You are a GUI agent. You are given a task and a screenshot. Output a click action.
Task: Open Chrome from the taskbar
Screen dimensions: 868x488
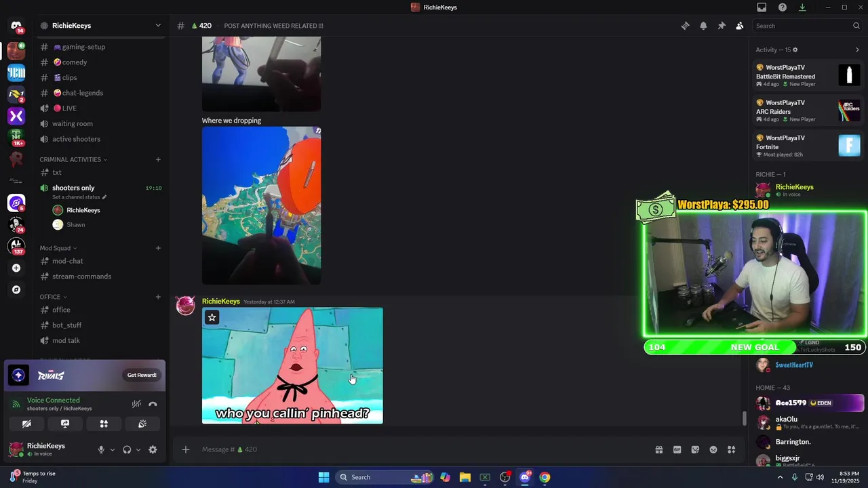(545, 477)
